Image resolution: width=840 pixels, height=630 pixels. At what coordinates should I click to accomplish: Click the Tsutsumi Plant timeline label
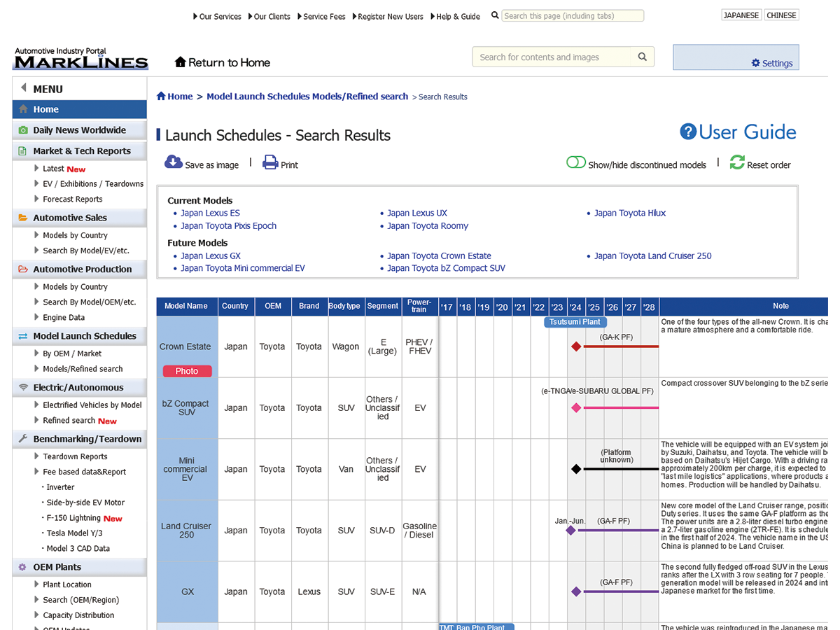pyautogui.click(x=575, y=322)
